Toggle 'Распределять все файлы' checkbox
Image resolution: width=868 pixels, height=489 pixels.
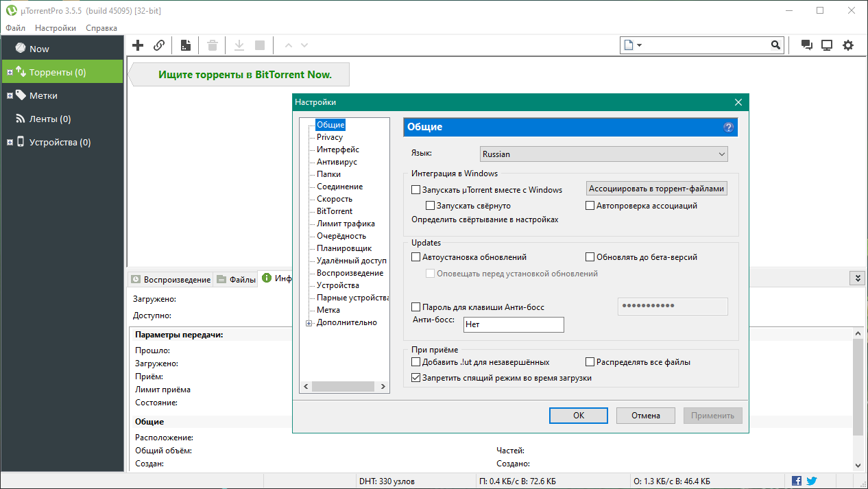(x=590, y=362)
